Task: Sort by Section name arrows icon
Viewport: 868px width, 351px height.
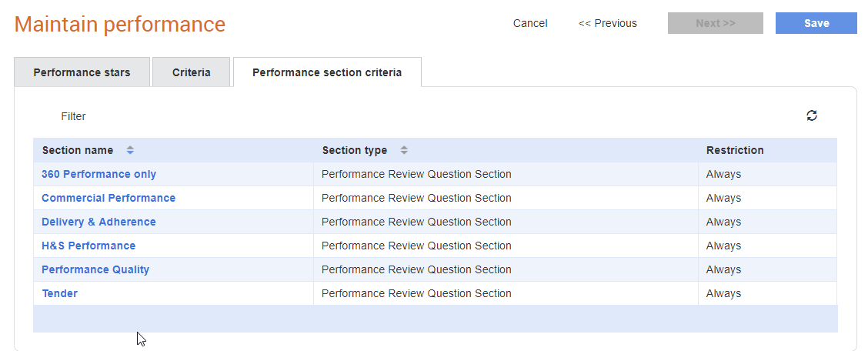Action: [x=130, y=150]
